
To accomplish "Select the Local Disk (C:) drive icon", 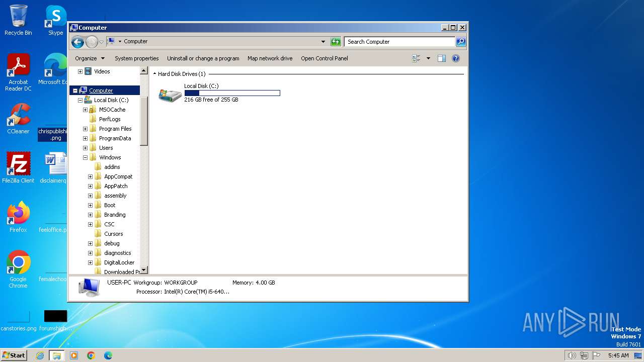I will 170,94.
